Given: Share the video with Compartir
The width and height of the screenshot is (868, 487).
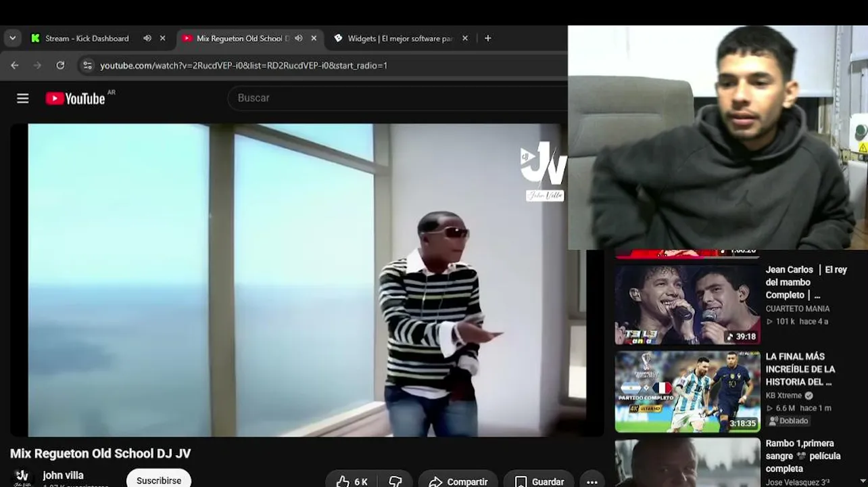Looking at the screenshot, I should [458, 481].
